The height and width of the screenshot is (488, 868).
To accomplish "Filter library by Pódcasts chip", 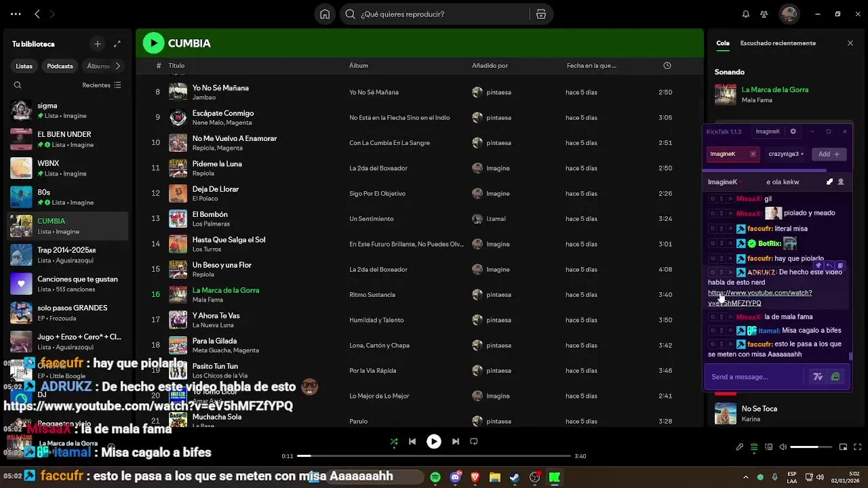I will tap(60, 66).
